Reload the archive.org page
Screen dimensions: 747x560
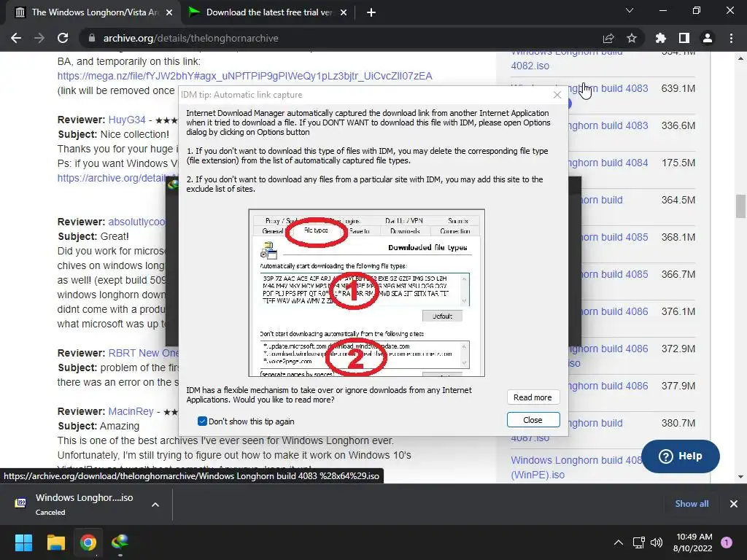click(63, 38)
